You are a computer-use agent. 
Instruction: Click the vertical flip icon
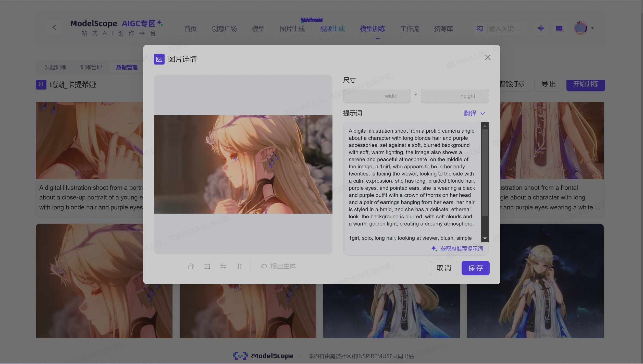tap(239, 266)
